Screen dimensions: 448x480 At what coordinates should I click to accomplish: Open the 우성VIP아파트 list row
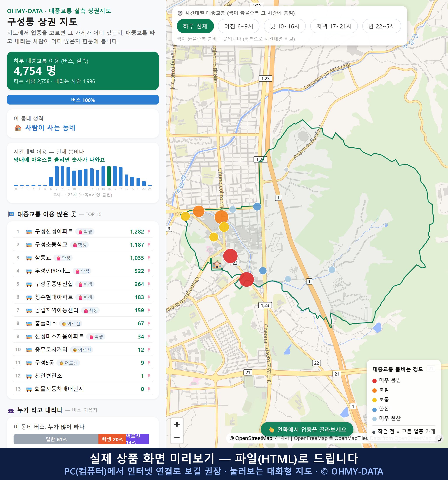point(83,271)
